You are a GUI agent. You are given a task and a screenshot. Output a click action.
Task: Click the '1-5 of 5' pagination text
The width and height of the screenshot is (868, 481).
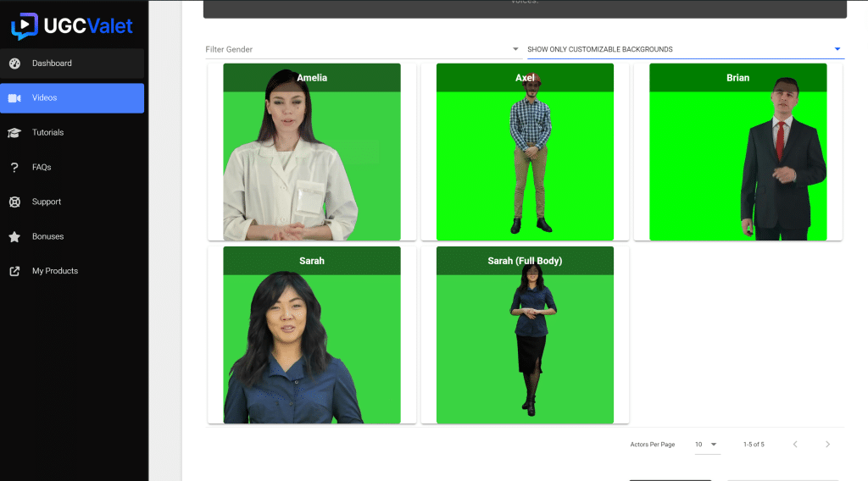click(754, 445)
